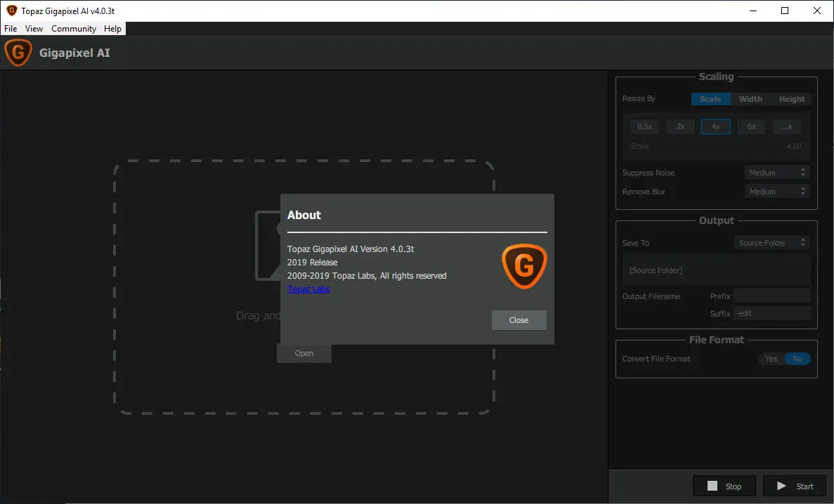Select the Height resize tab

pos(791,99)
